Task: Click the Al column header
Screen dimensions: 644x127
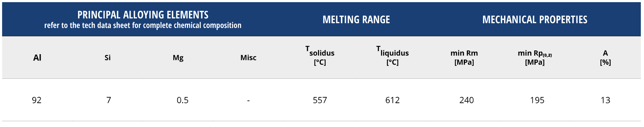Action: pyautogui.click(x=37, y=58)
